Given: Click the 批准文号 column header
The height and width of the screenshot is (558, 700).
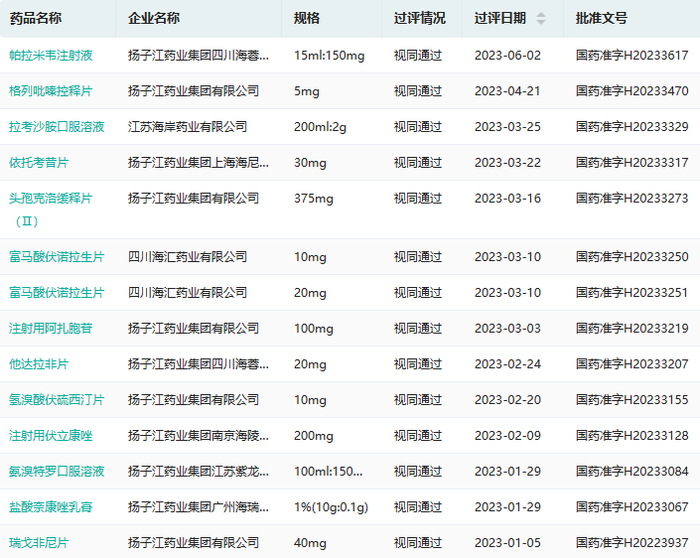Looking at the screenshot, I should point(601,18).
